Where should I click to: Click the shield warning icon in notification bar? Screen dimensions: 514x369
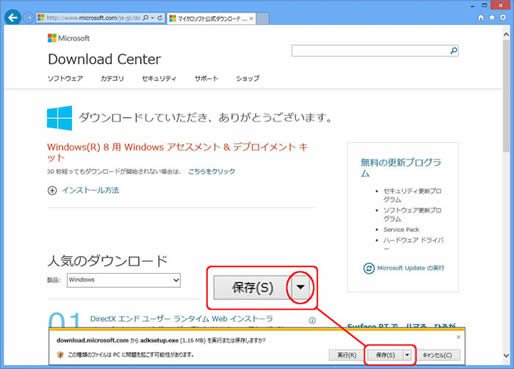click(x=60, y=355)
